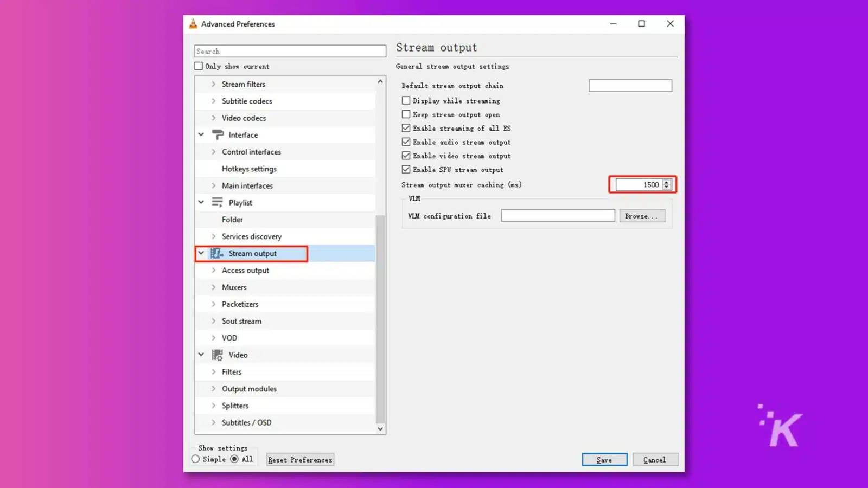The height and width of the screenshot is (488, 868).
Task: Click inside the Search field
Action: coord(289,50)
